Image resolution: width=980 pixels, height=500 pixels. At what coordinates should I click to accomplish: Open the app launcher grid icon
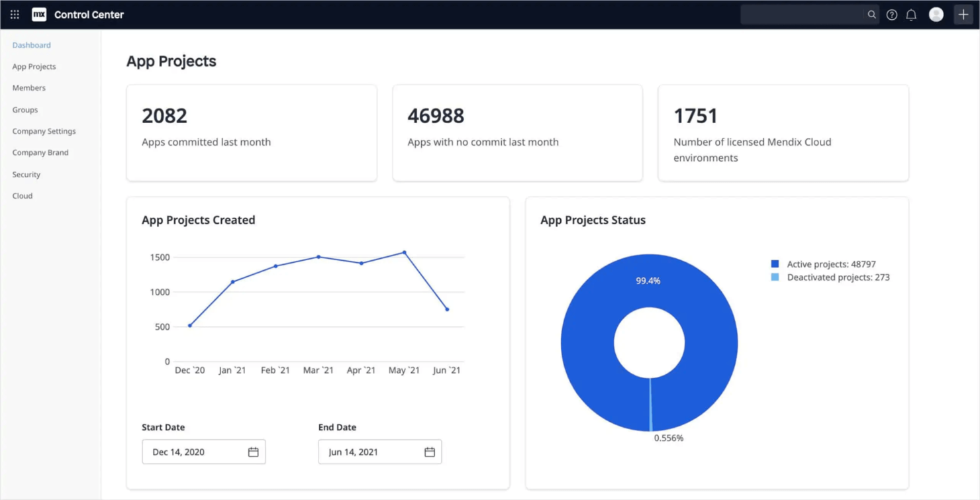coord(14,14)
